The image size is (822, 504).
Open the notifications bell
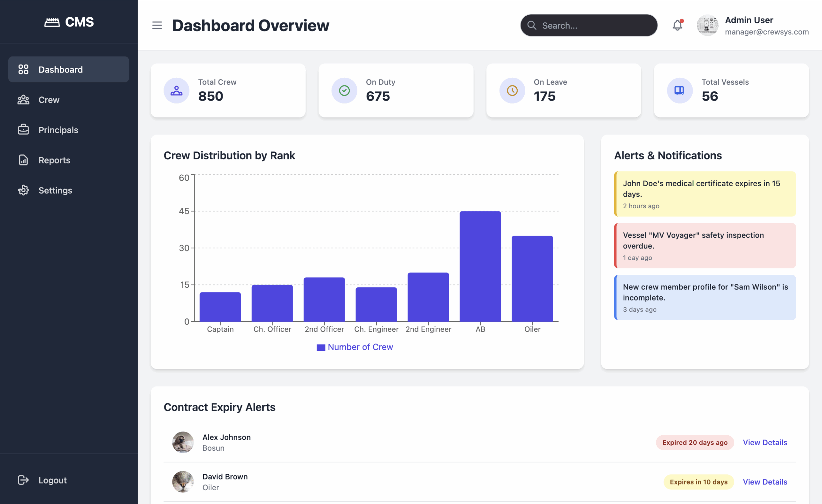[x=677, y=25]
